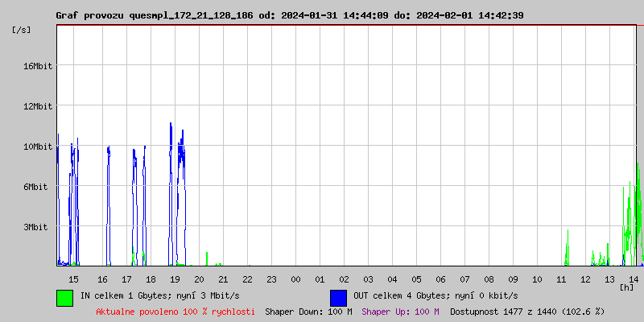Click the blue OUT legend swatch

[338, 297]
